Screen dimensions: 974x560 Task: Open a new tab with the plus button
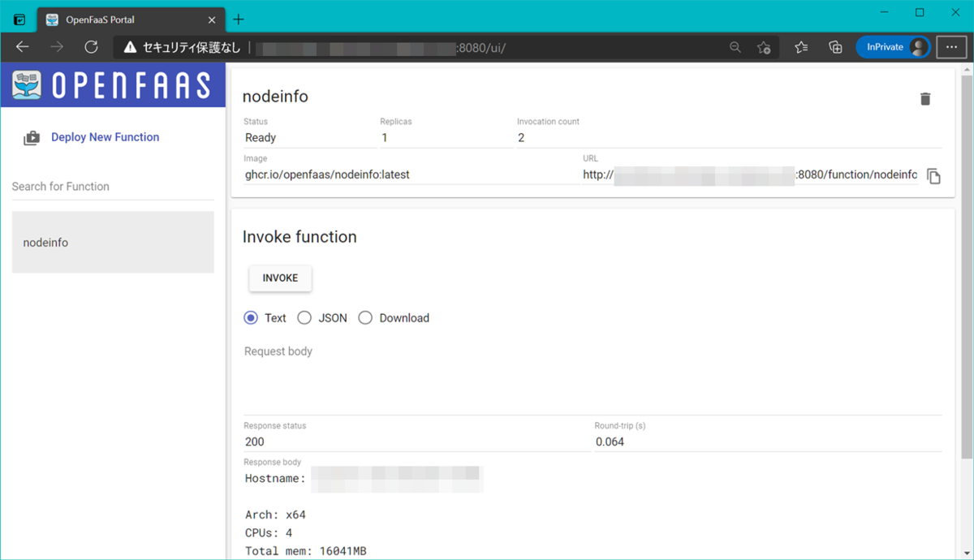tap(239, 19)
